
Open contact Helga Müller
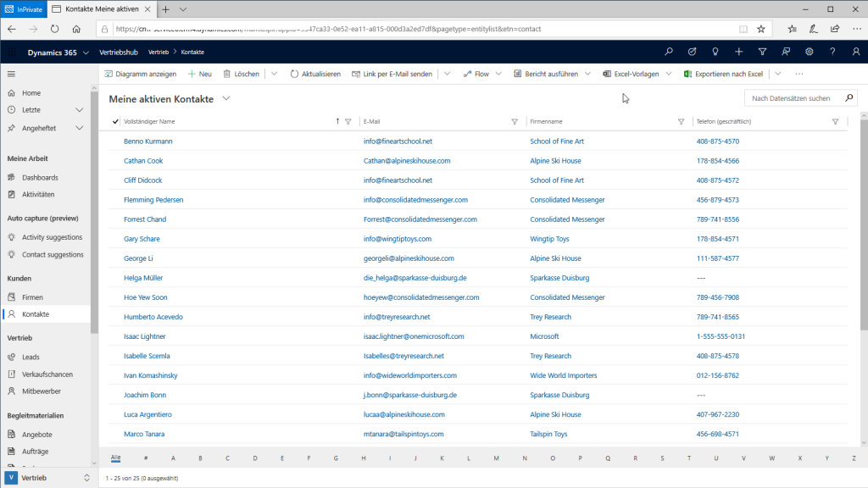[142, 278]
